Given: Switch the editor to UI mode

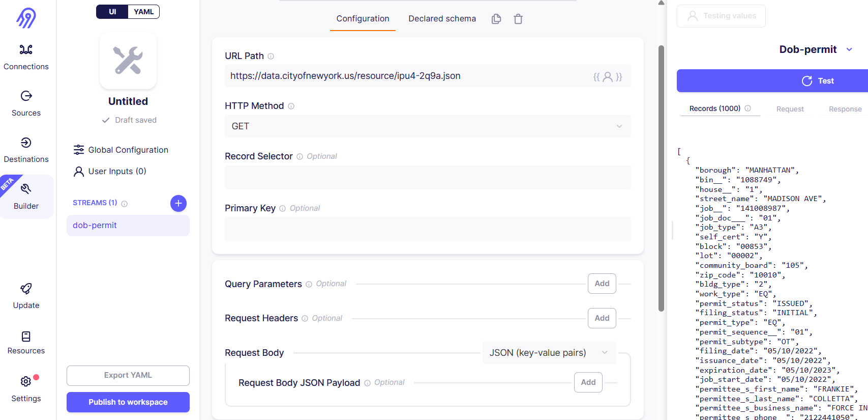Looking at the screenshot, I should coord(112,12).
